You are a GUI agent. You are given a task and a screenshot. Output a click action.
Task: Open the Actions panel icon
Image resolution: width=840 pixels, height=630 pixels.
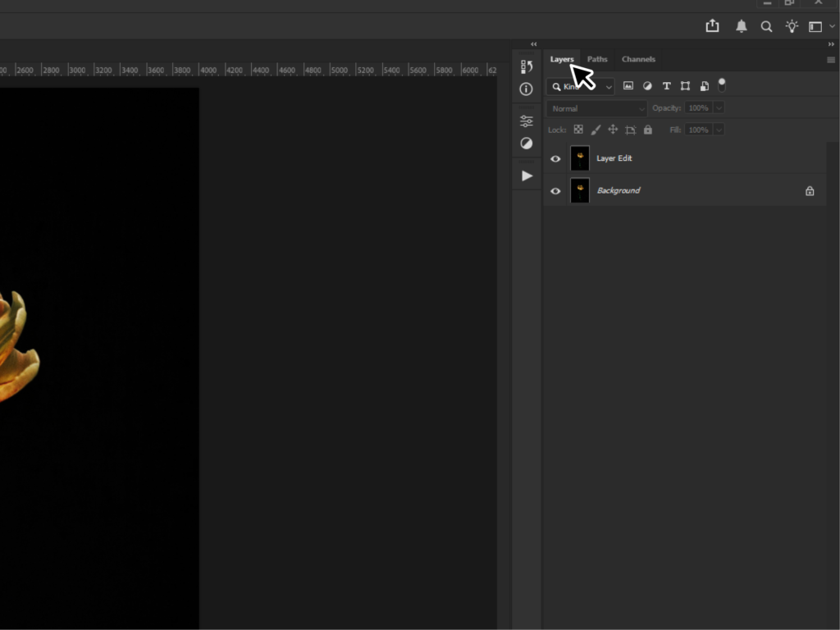coord(526,175)
